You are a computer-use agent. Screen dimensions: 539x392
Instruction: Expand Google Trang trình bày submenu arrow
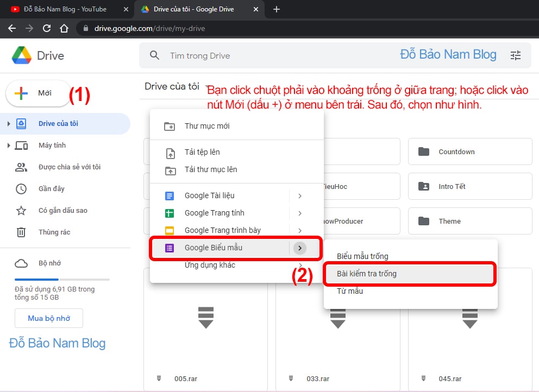300,231
